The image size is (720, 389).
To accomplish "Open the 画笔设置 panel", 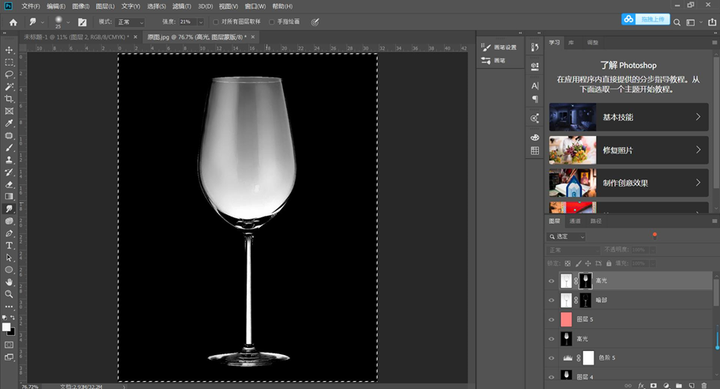I will click(500, 47).
